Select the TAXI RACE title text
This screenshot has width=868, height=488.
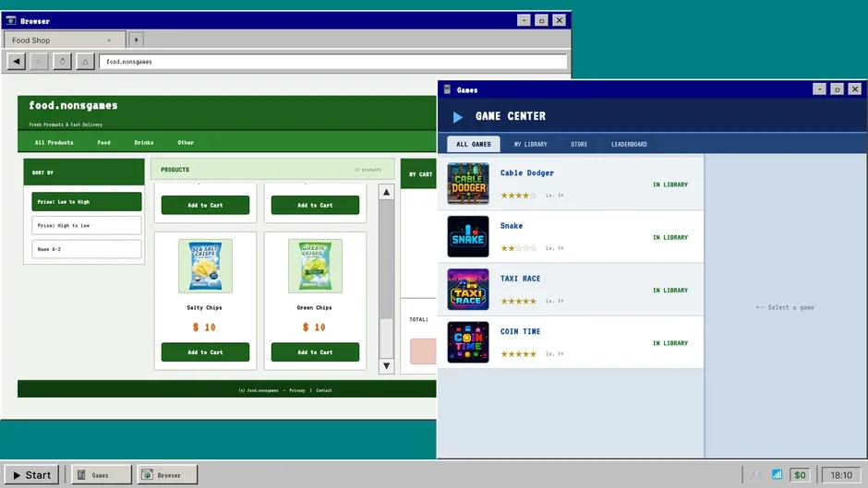coord(521,279)
